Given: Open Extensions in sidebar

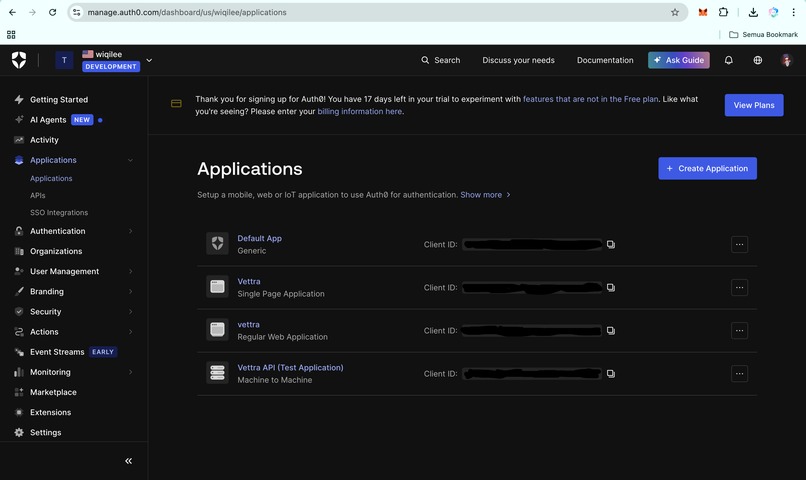Looking at the screenshot, I should click(x=50, y=412).
